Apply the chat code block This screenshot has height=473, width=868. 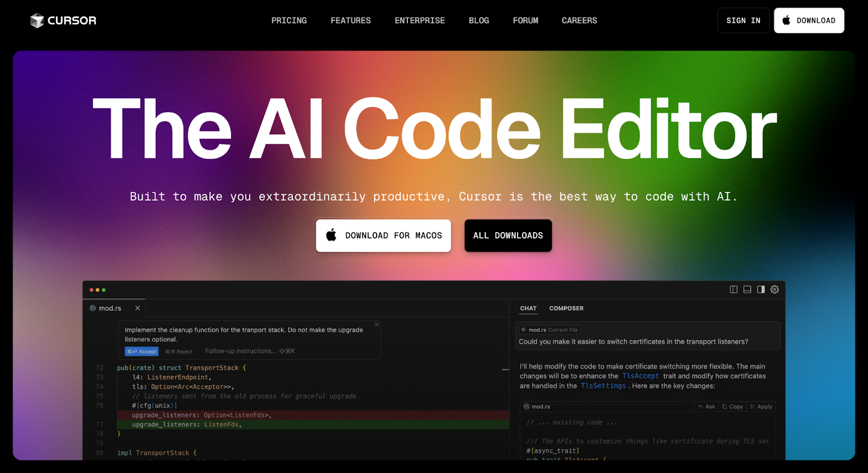(x=761, y=406)
